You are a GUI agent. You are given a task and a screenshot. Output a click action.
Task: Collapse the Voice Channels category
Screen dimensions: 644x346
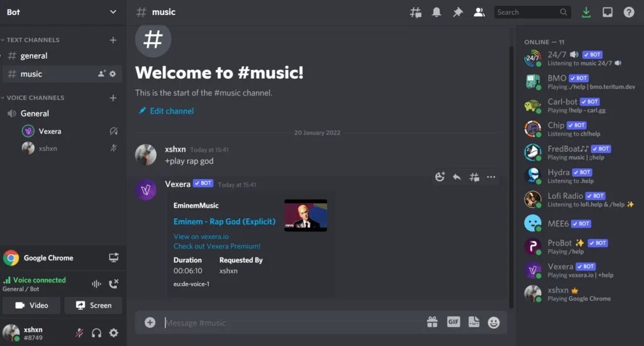pyautogui.click(x=33, y=98)
